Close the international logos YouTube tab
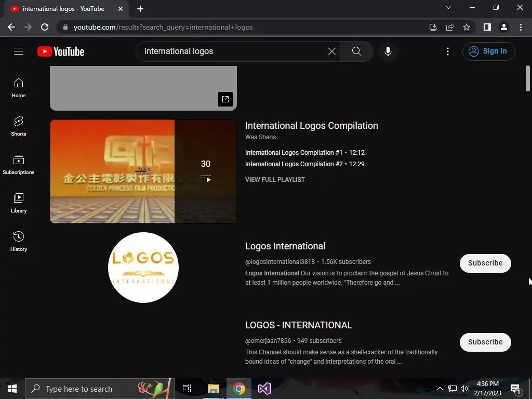The image size is (532, 399). (x=121, y=9)
